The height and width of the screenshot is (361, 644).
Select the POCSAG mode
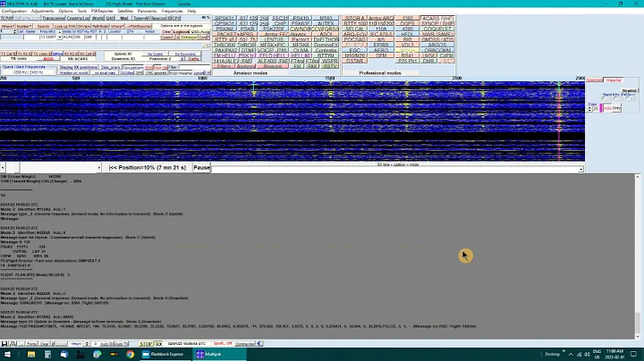click(354, 39)
